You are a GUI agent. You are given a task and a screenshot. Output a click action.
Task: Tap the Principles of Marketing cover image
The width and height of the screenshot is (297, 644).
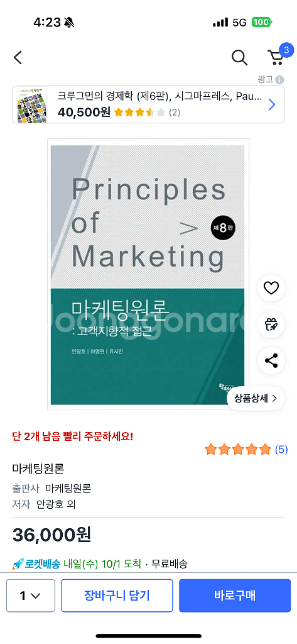(x=148, y=274)
